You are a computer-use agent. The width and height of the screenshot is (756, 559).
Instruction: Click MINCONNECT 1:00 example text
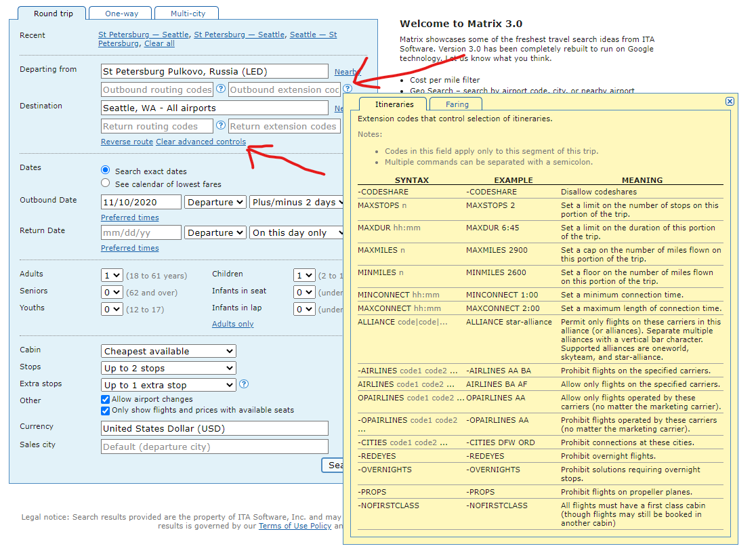coord(502,295)
